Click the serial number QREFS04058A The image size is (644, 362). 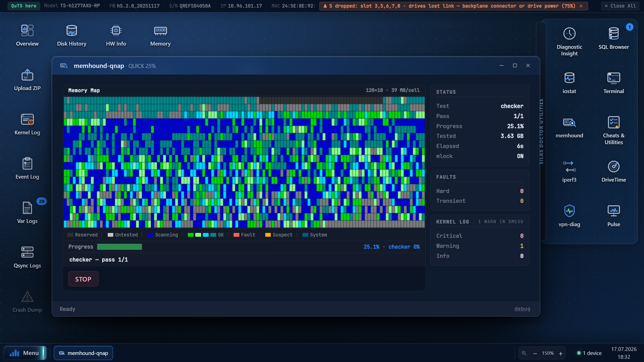pos(195,6)
